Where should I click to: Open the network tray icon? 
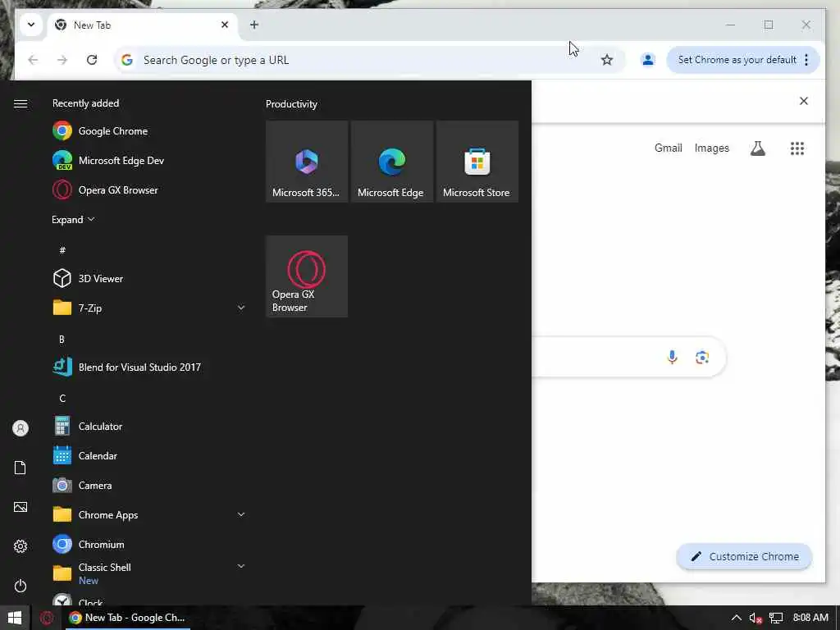(x=776, y=619)
